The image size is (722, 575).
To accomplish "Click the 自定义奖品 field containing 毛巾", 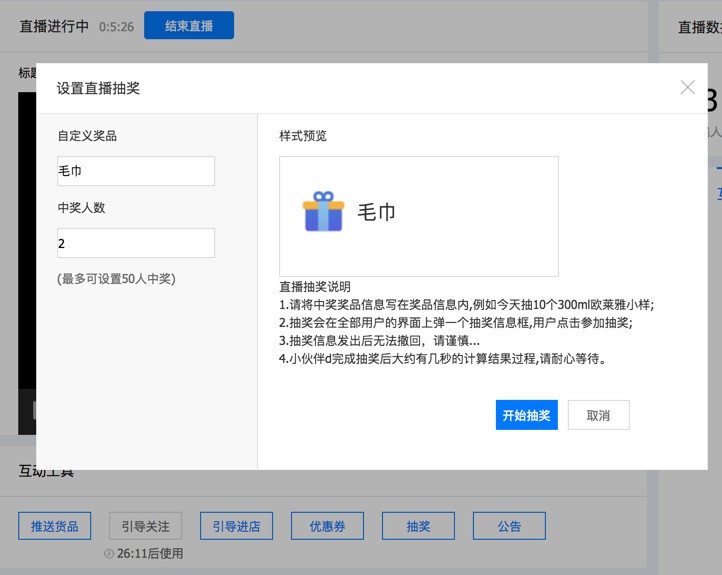I will (136, 171).
